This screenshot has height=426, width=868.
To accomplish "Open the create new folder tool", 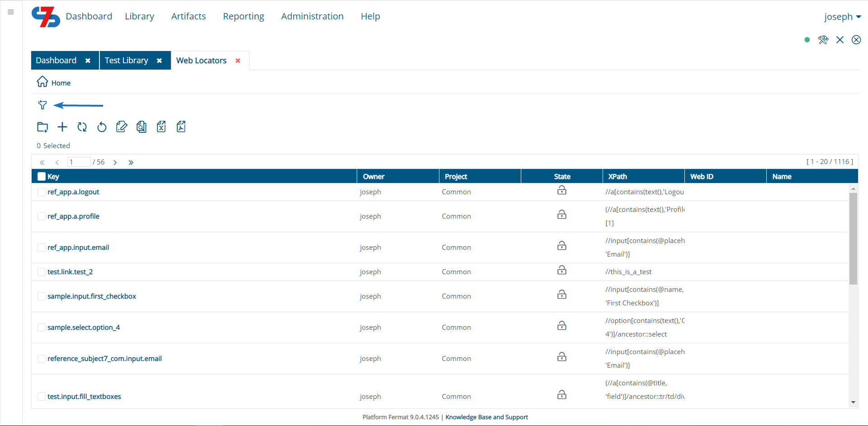I will 42,127.
